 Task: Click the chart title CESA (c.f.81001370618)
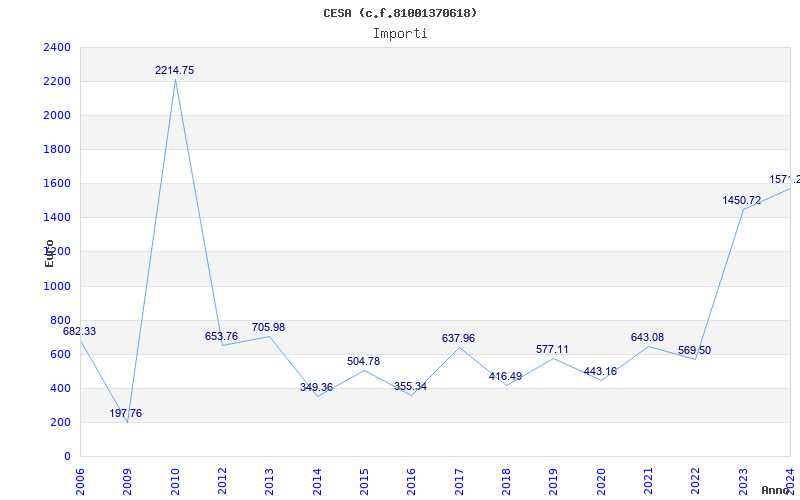pyautogui.click(x=400, y=13)
